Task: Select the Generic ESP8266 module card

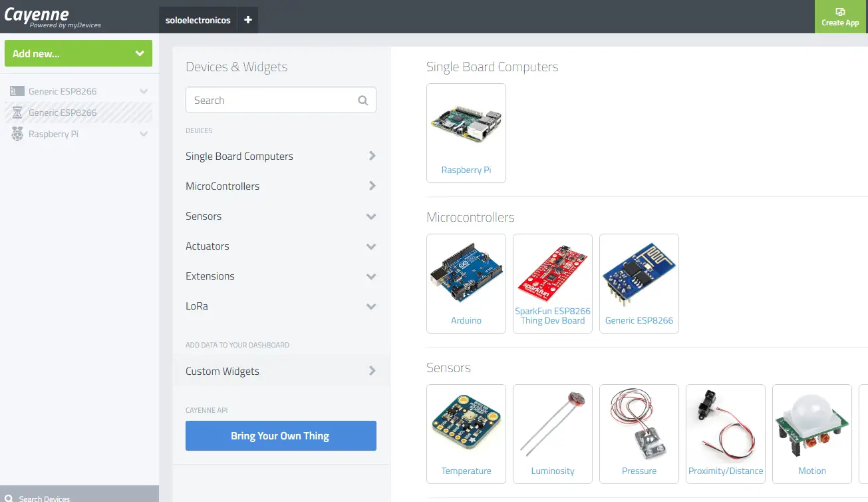Action: [639, 284]
